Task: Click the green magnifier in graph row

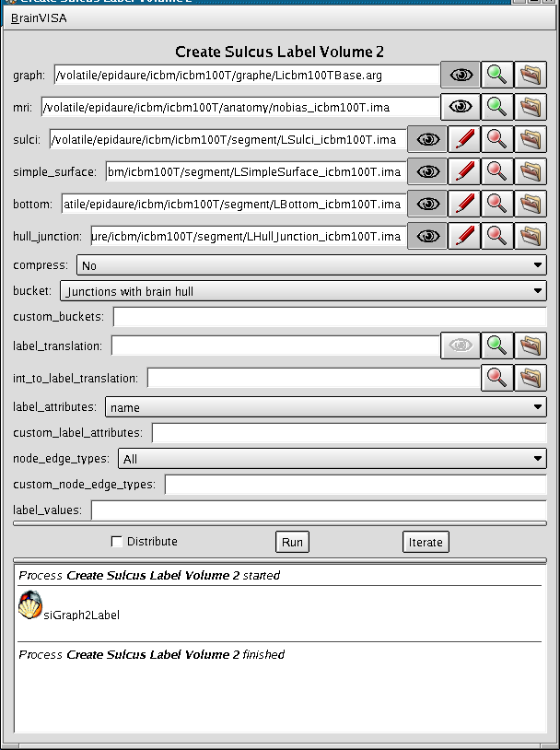Action: 496,75
